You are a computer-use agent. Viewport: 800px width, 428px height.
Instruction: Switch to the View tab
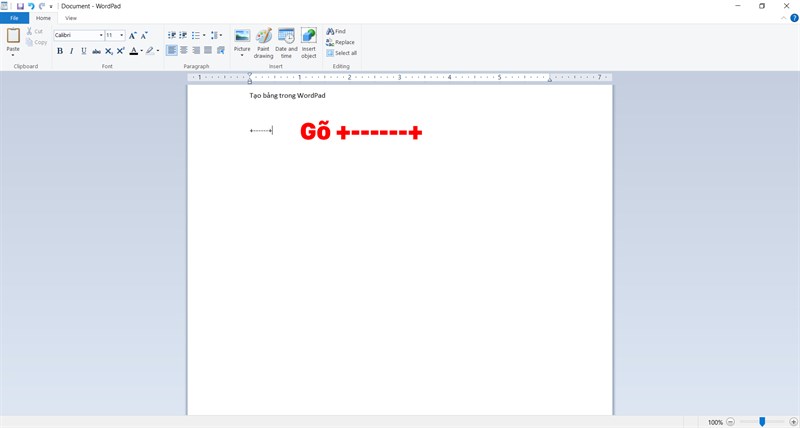pyautogui.click(x=71, y=18)
